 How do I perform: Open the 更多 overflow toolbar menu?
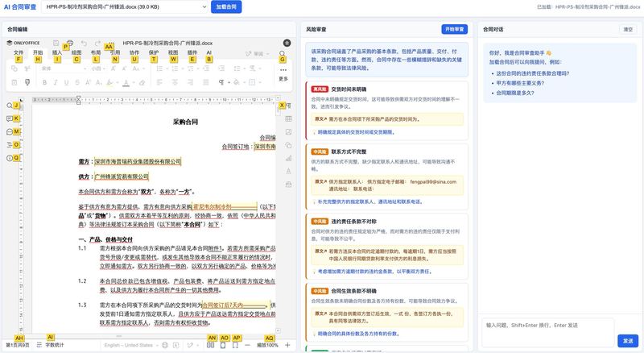283,73
